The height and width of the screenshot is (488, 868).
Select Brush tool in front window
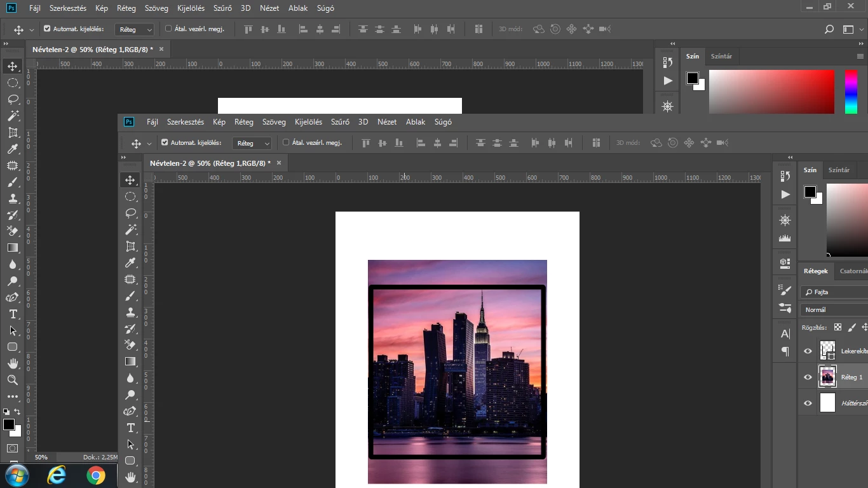point(130,295)
